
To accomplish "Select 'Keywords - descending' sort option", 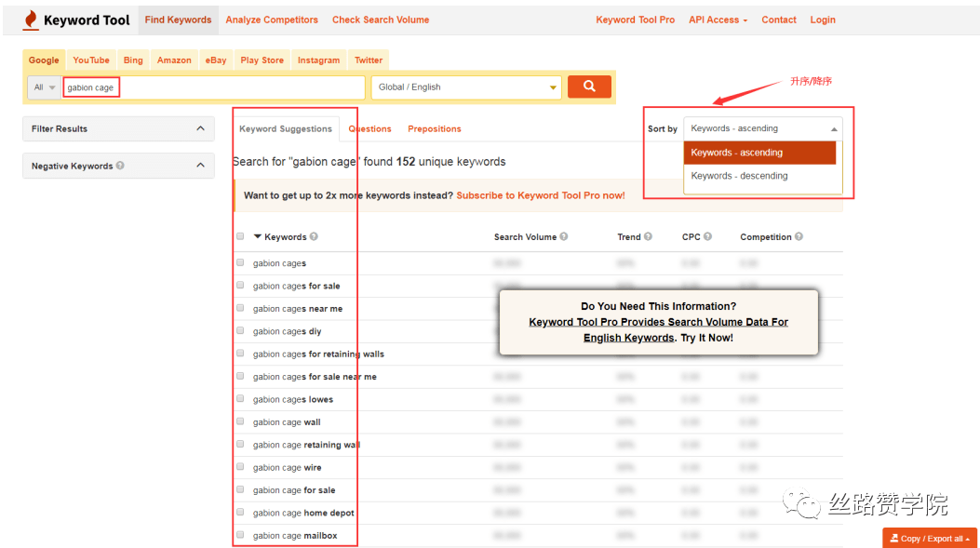I will (760, 176).
